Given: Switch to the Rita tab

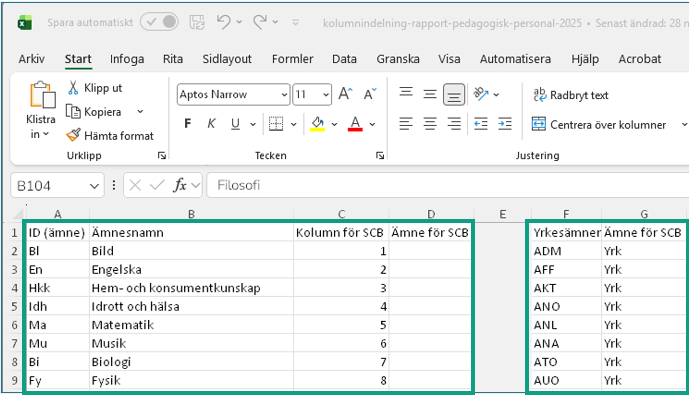Looking at the screenshot, I should tap(173, 59).
